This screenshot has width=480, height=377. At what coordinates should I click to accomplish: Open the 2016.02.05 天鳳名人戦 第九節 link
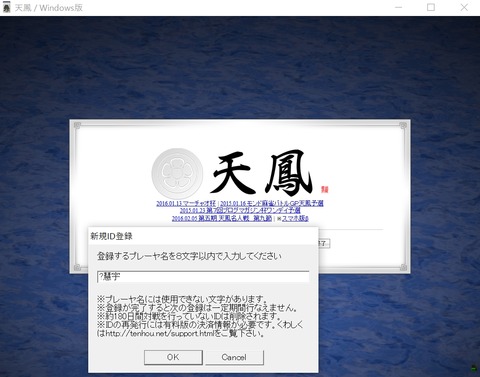(222, 218)
